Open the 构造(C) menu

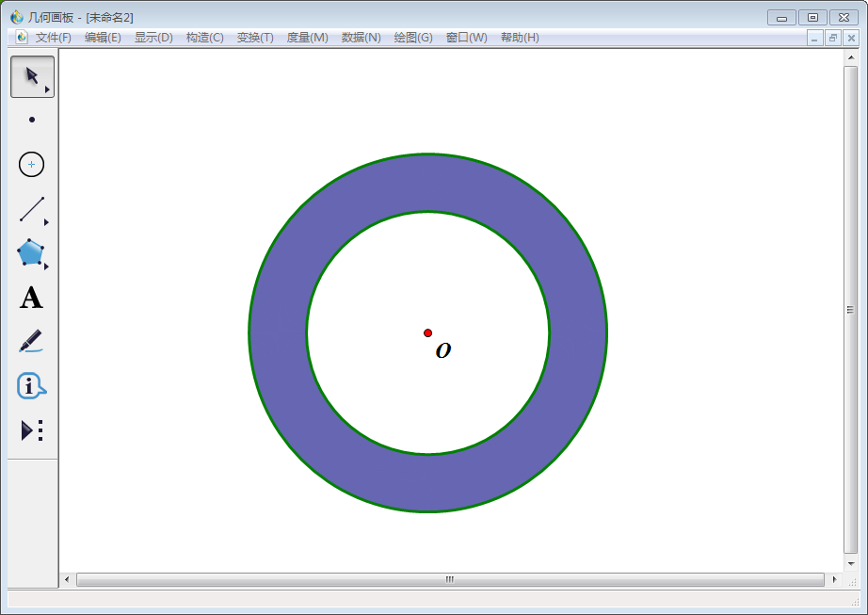coord(204,38)
